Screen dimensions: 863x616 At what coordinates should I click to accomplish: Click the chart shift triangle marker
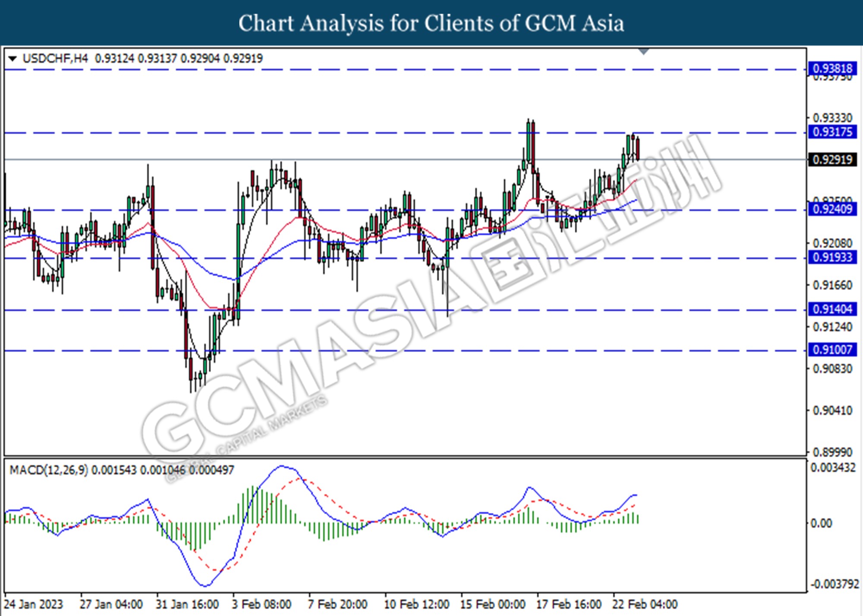tap(643, 52)
